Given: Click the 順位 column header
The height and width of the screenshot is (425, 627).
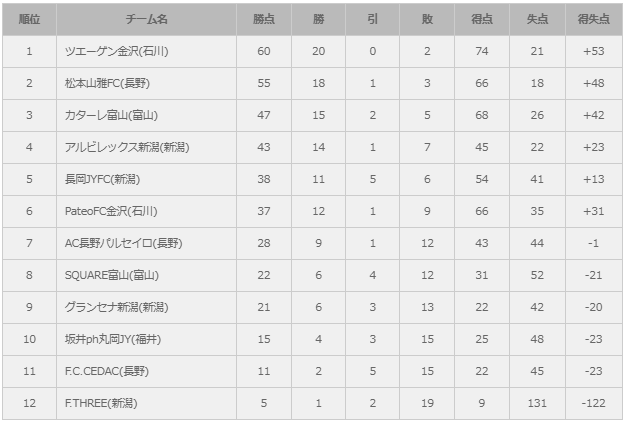Looking at the screenshot, I should pos(29,19).
